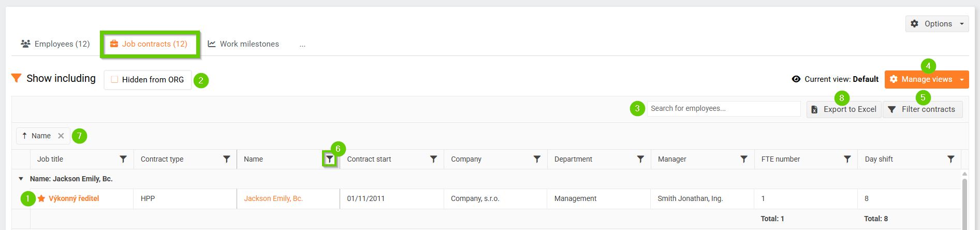Screen dimensions: 980x230
Task: Focus the Search for employees field
Action: coord(723,108)
